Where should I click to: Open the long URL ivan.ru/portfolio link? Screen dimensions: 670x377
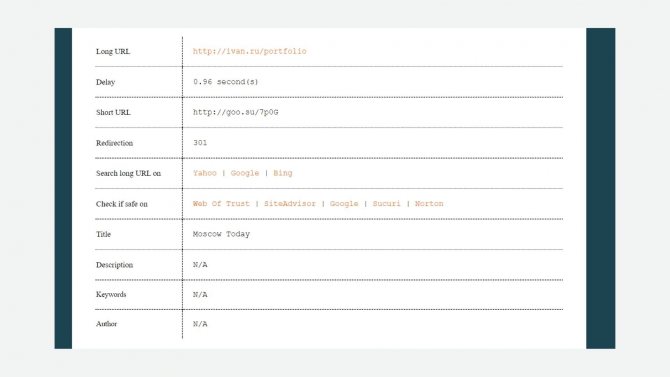click(x=250, y=51)
